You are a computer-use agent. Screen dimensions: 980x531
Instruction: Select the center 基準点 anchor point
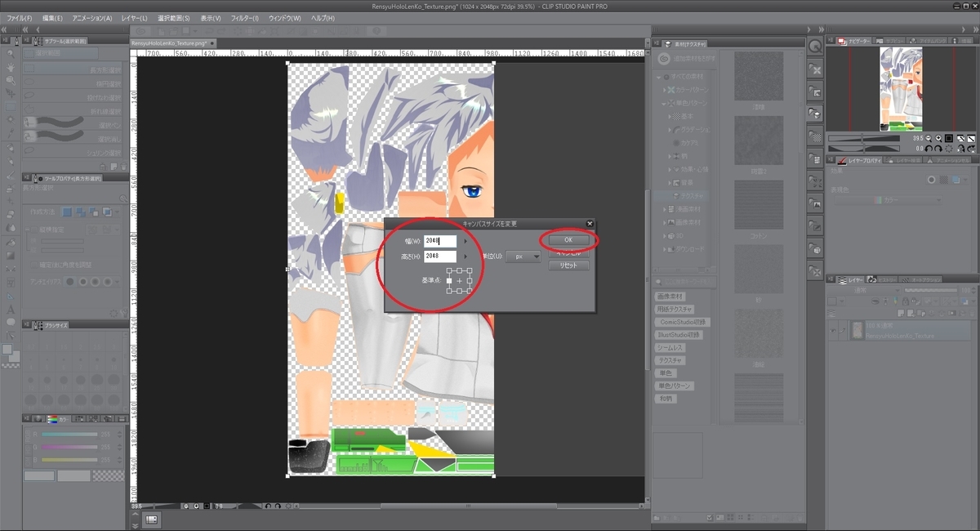(459, 280)
